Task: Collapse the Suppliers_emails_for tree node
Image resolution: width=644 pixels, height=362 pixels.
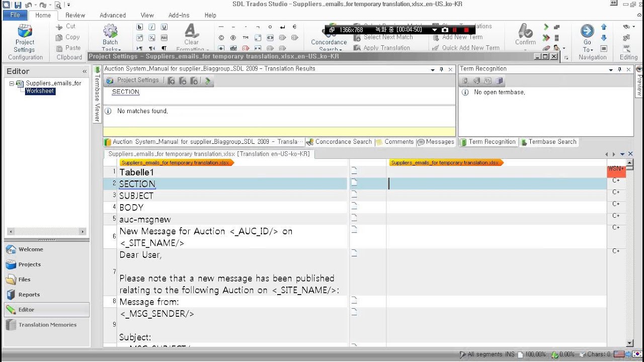Action: click(12, 83)
